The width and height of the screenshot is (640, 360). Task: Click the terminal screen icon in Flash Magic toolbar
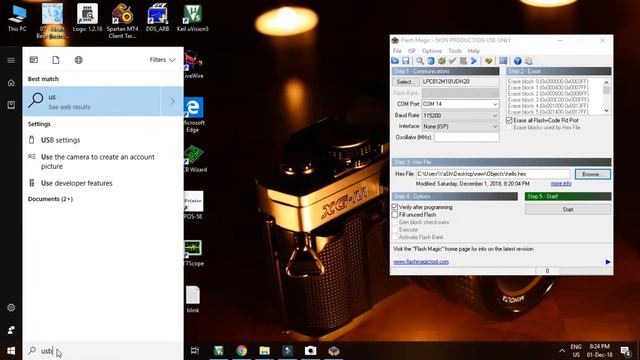pyautogui.click(x=503, y=61)
